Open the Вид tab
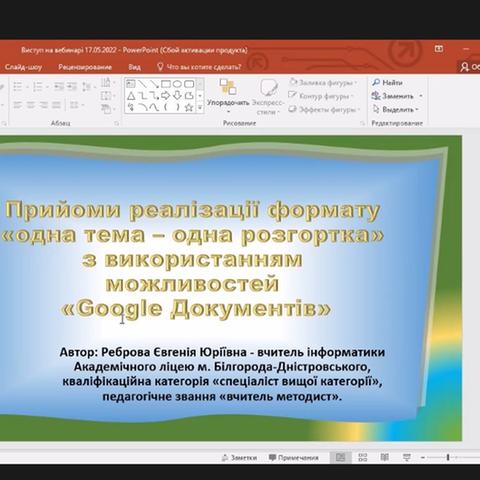 coord(135,67)
